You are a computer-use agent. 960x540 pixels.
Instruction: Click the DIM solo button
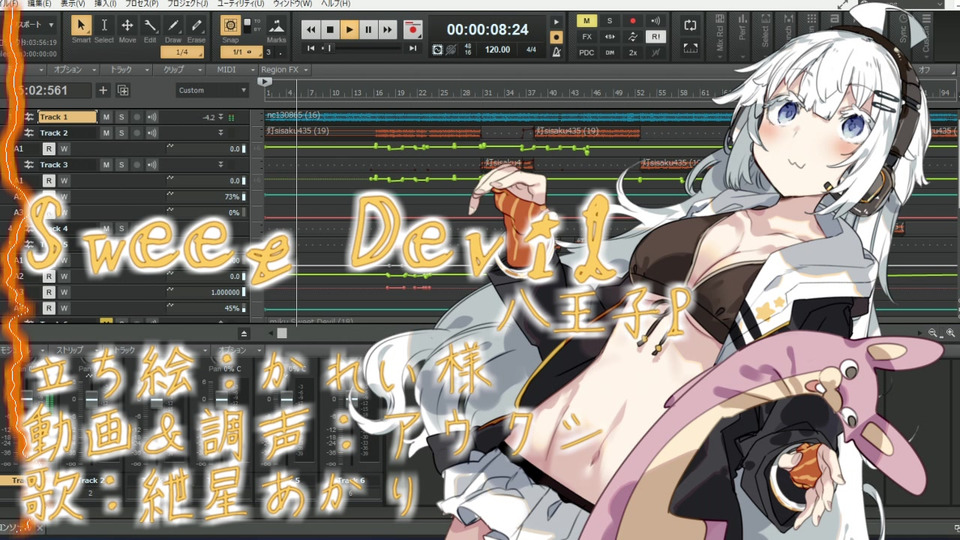(x=609, y=53)
